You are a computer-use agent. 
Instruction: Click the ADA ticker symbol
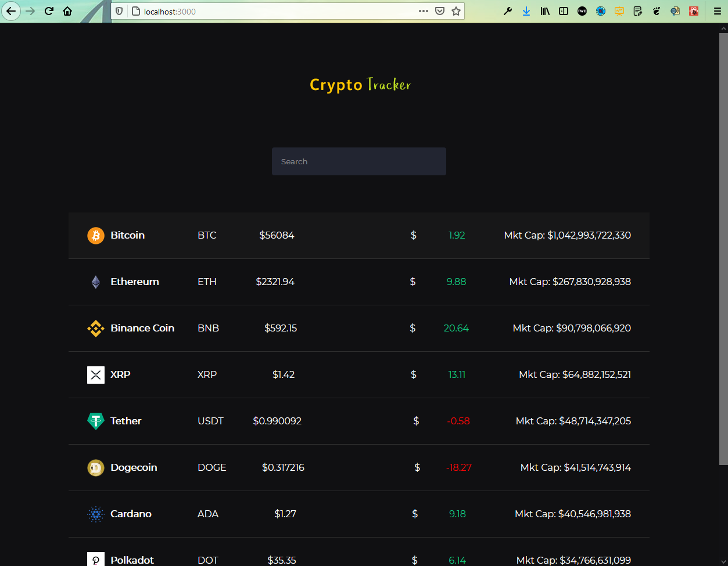(208, 514)
